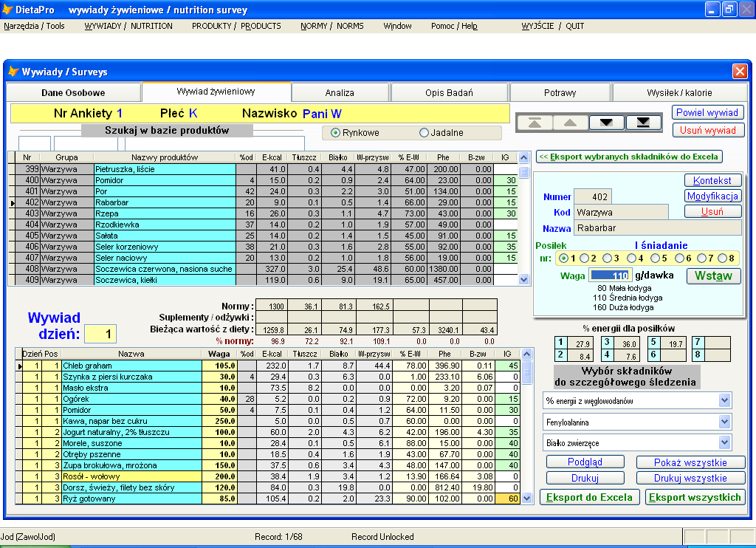
Task: Click the Drukuj button
Action: [585, 478]
